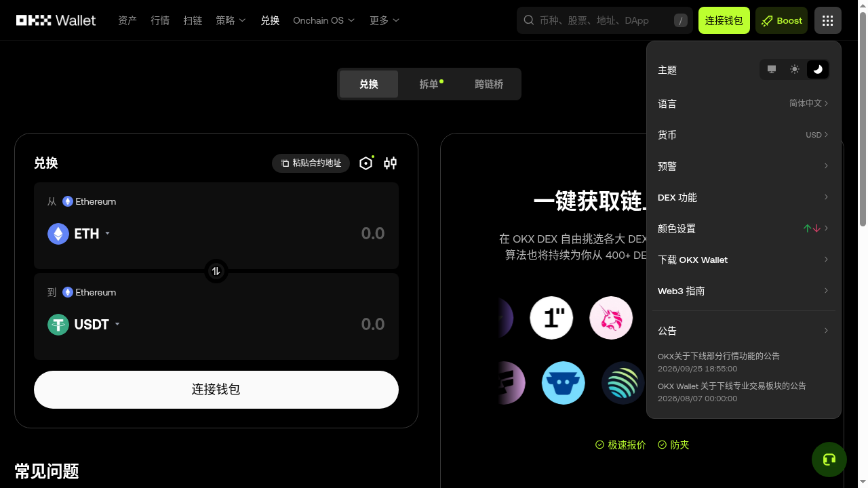Click the token search input field
Viewport: 868px width, 488px height.
point(605,20)
